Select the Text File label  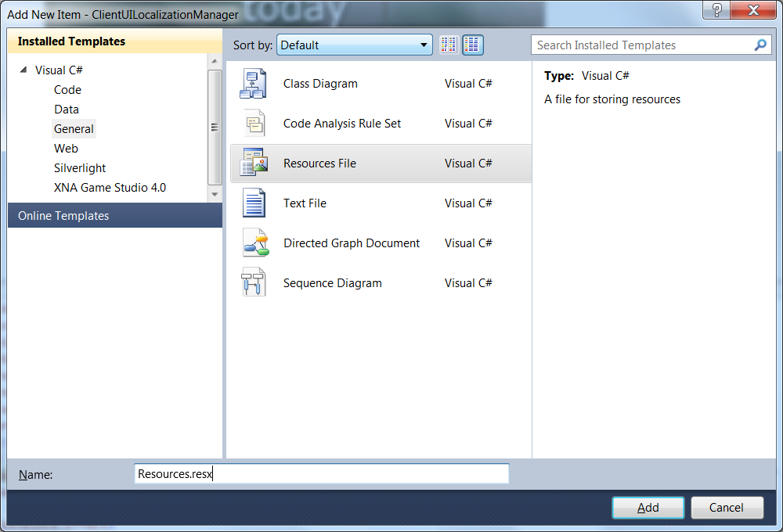305,203
